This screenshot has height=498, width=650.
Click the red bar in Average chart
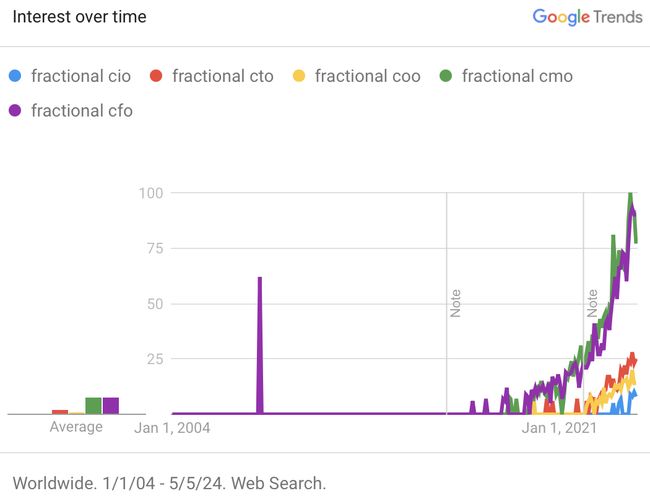[x=60, y=411]
